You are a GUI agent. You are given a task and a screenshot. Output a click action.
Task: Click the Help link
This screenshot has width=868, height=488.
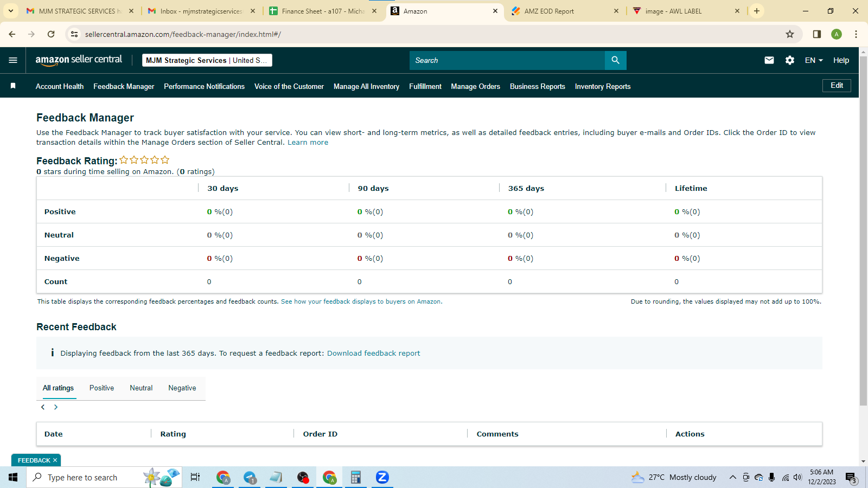tap(841, 60)
